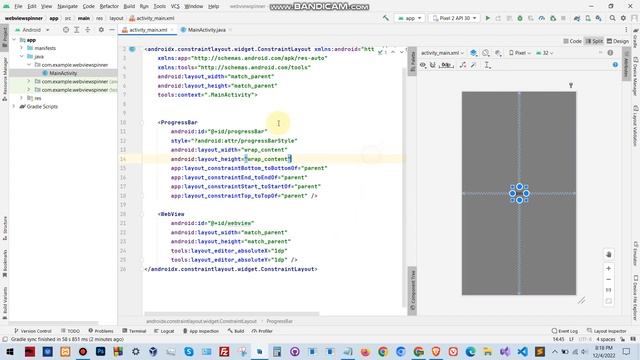Open the Problems tool window
This screenshot has width=640, height=360.
[101, 331]
